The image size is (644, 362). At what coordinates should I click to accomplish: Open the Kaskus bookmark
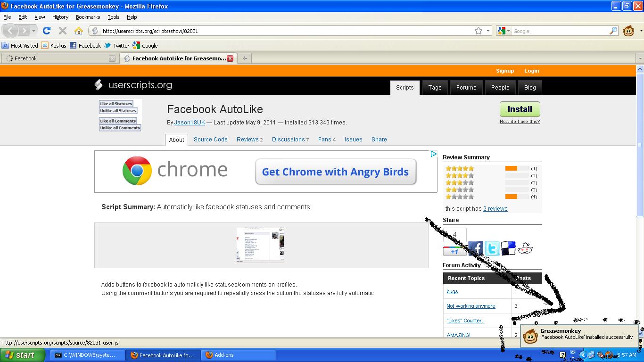(54, 46)
